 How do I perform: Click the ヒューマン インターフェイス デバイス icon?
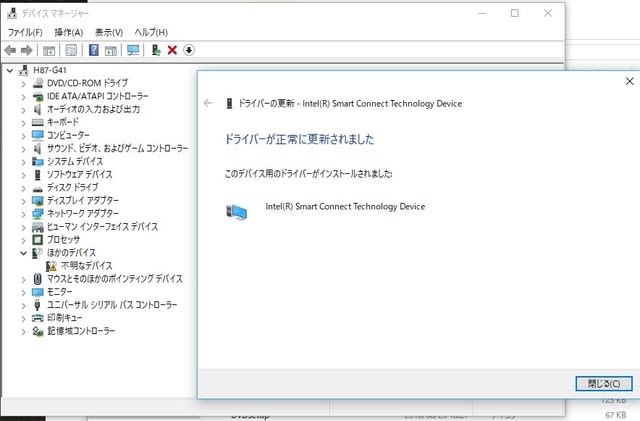coord(38,227)
